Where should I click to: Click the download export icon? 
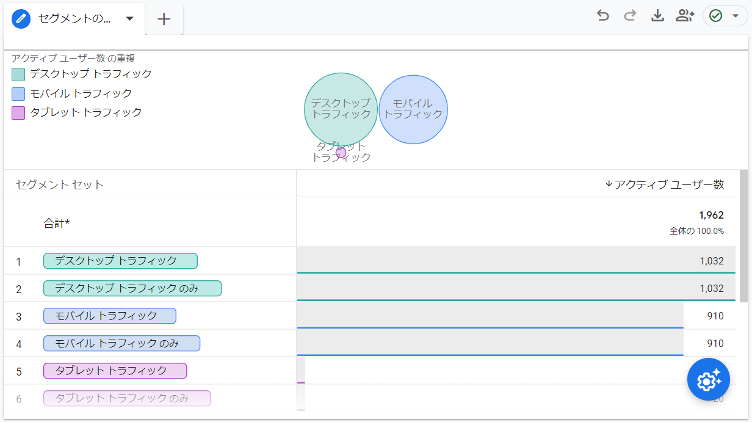(657, 16)
